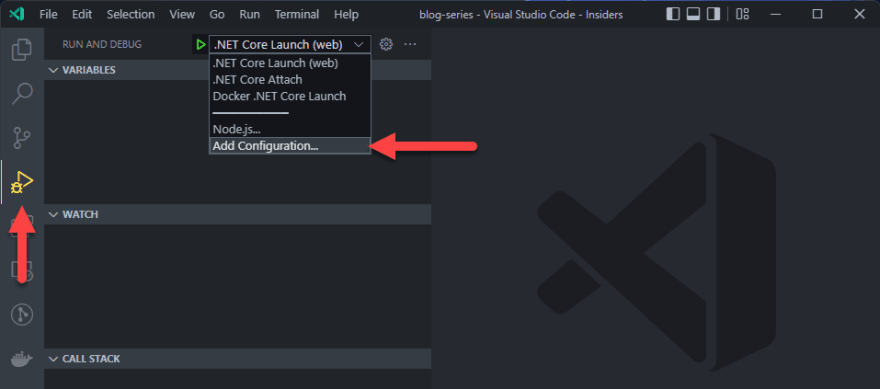Toggle bottom panel layout icon

coord(693,14)
